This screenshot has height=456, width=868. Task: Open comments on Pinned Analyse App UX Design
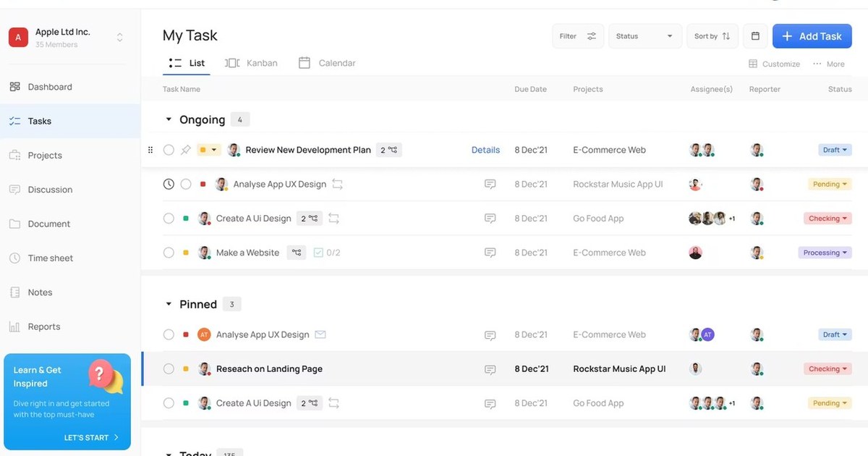click(x=490, y=335)
